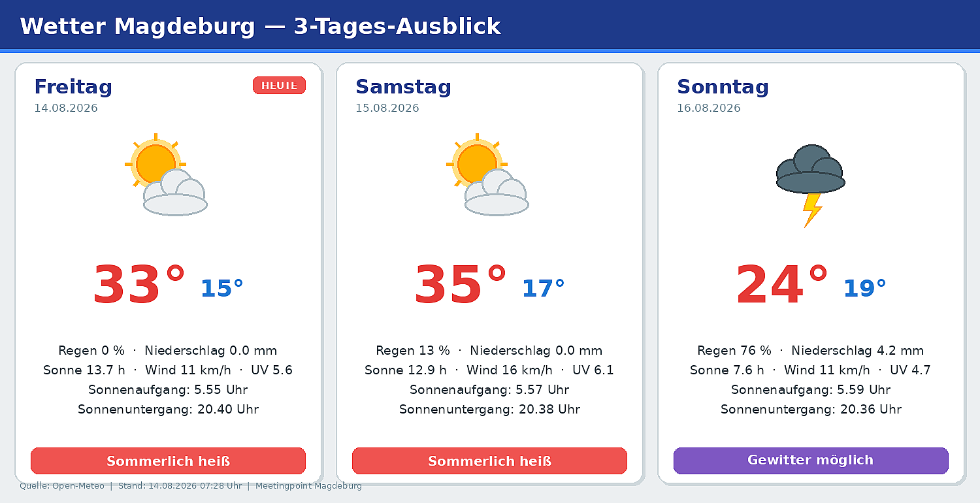The height and width of the screenshot is (503, 980).
Task: Select the Freitag day heading
Action: click(x=73, y=87)
